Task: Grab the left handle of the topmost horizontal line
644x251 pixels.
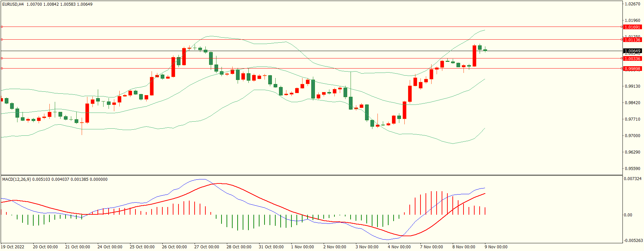Action: tap(2, 27)
